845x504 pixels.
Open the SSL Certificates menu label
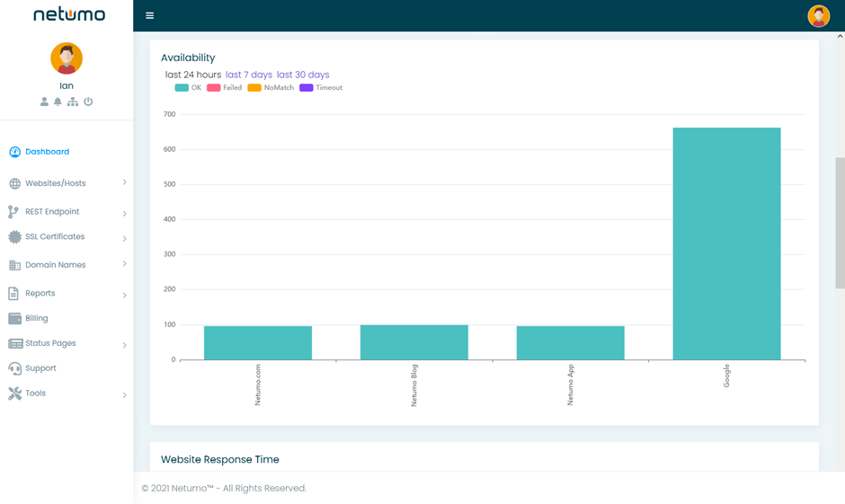pos(55,236)
